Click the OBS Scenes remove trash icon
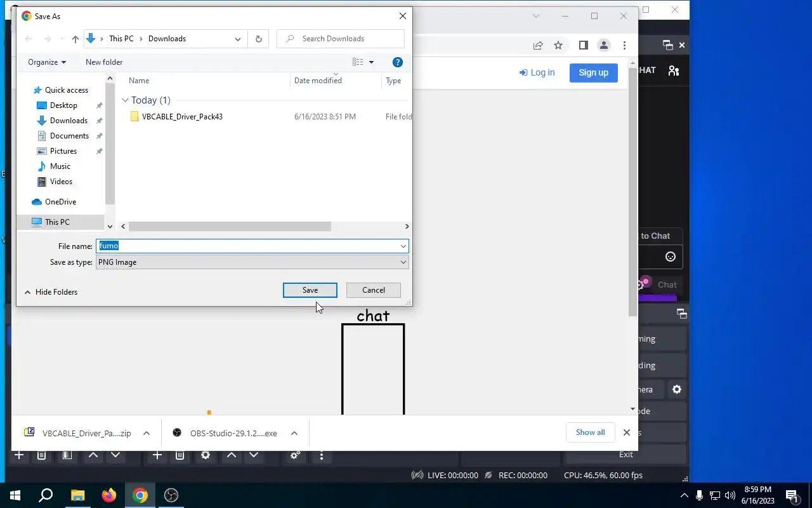The height and width of the screenshot is (508, 812). (41, 455)
